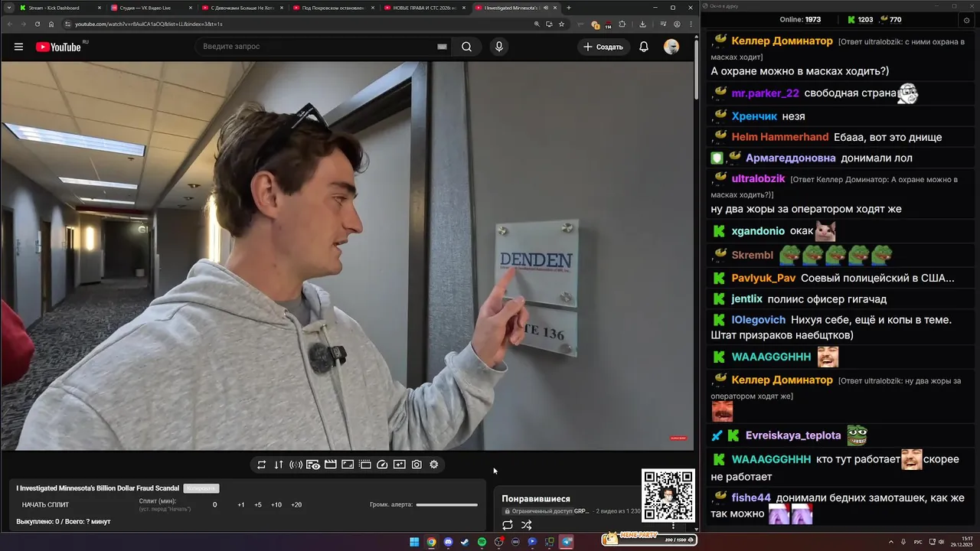
Task: Click the up-down arrows sort icon in toolbar
Action: [279, 465]
